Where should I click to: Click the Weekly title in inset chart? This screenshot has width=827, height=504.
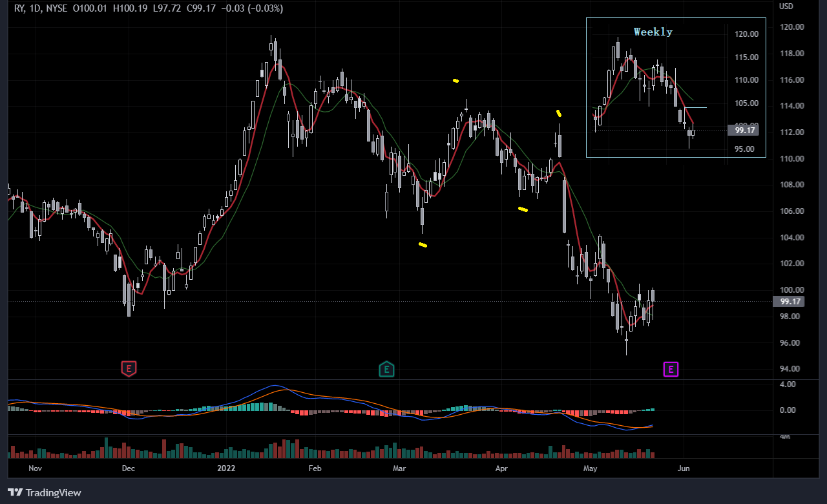click(653, 32)
